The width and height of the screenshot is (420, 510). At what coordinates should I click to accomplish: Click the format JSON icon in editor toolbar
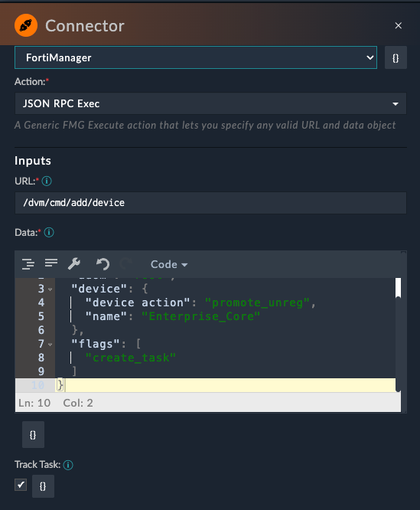(28, 263)
